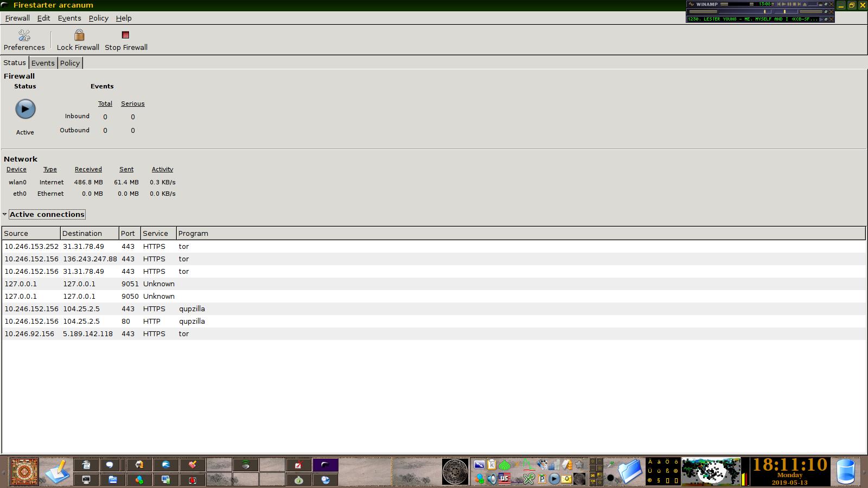Switch to the Policy tab
This screenshot has height=488, width=868.
click(x=70, y=63)
